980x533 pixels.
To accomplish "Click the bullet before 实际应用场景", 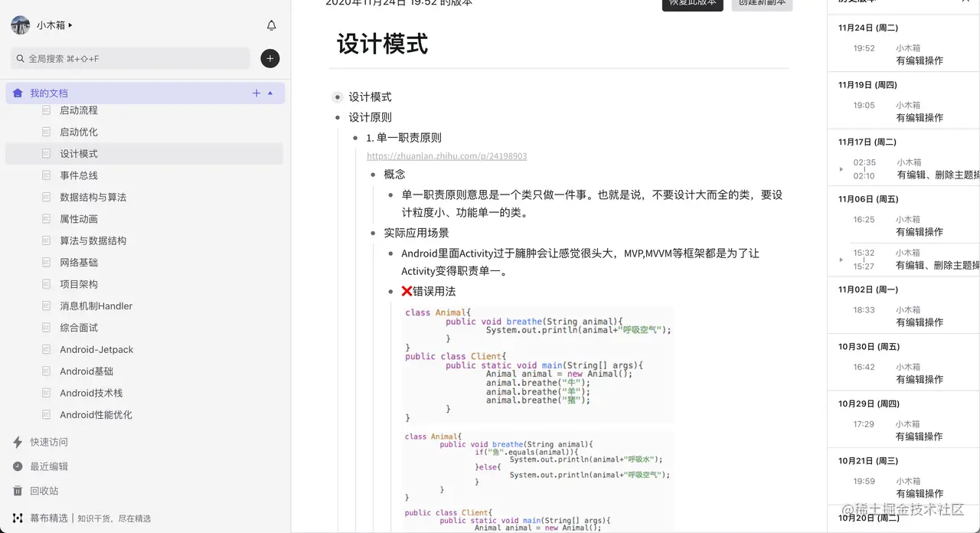I will click(374, 233).
